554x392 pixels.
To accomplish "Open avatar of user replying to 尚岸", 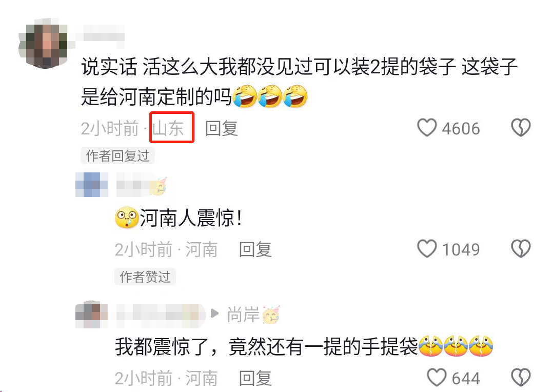I will (92, 315).
